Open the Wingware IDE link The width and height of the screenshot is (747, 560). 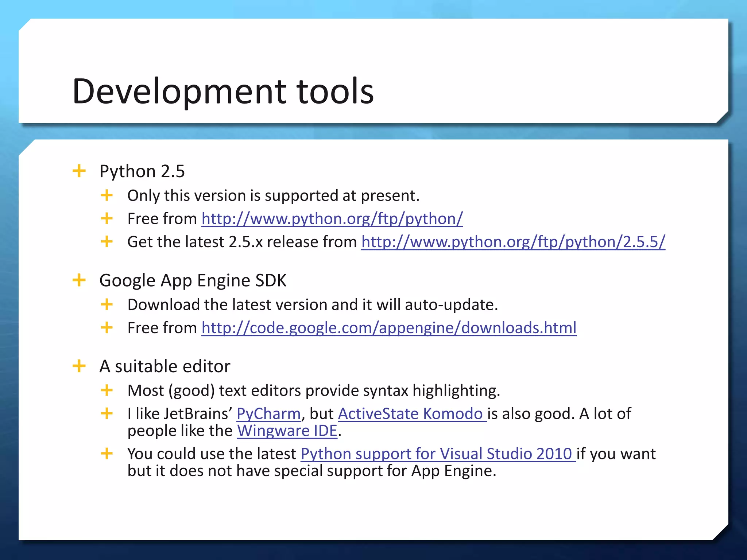tap(287, 431)
